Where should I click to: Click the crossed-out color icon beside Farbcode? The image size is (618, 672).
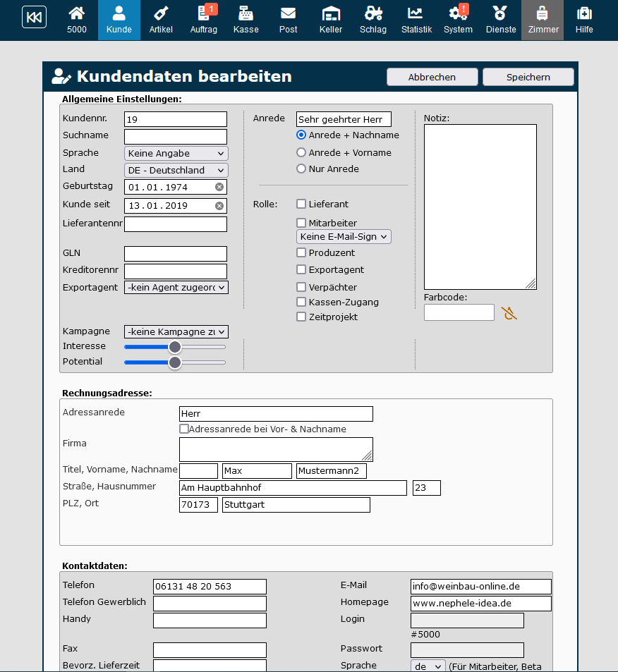(509, 313)
